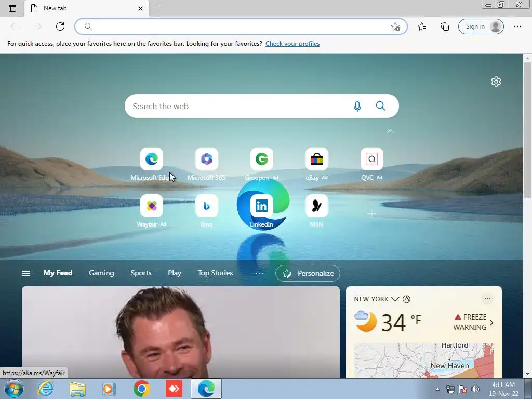This screenshot has height=399, width=532.
Task: Open weather card more options
Action: (487, 299)
